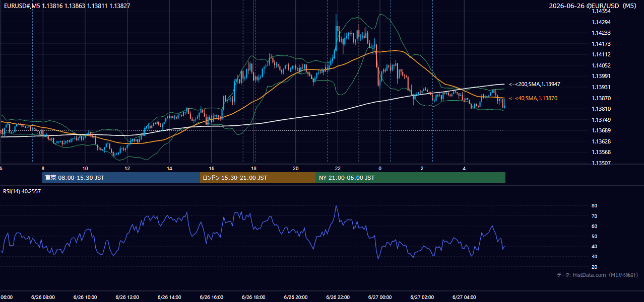
Task: Click price axis label 1.13507
Action: pyautogui.click(x=601, y=163)
